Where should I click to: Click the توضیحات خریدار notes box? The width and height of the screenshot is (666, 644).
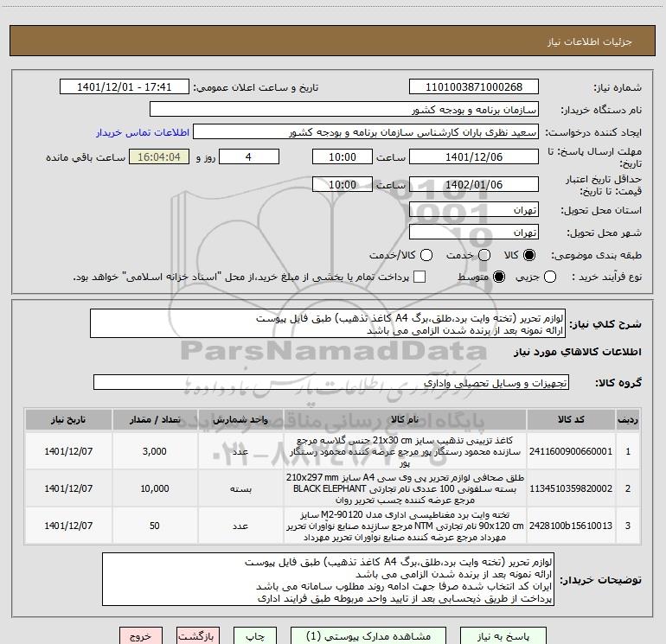click(328, 579)
